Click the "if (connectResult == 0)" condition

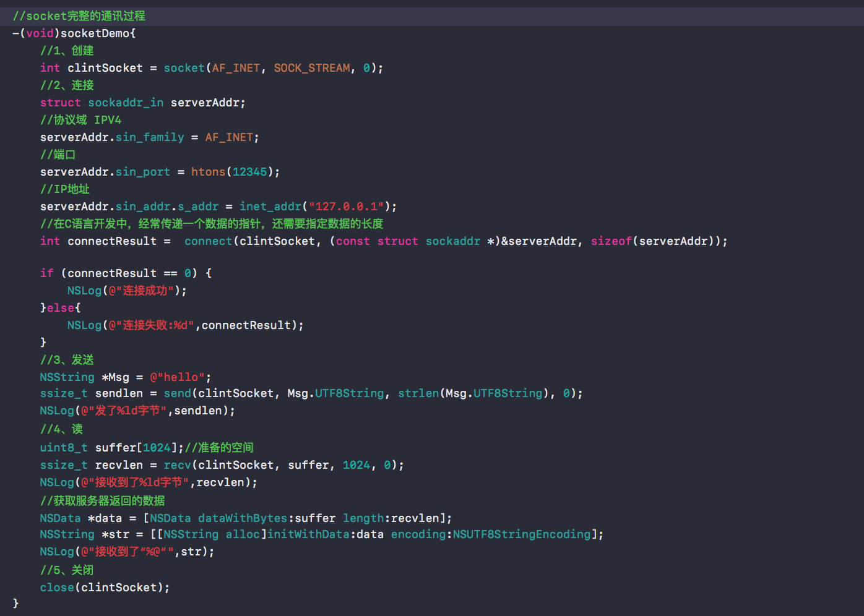119,273
